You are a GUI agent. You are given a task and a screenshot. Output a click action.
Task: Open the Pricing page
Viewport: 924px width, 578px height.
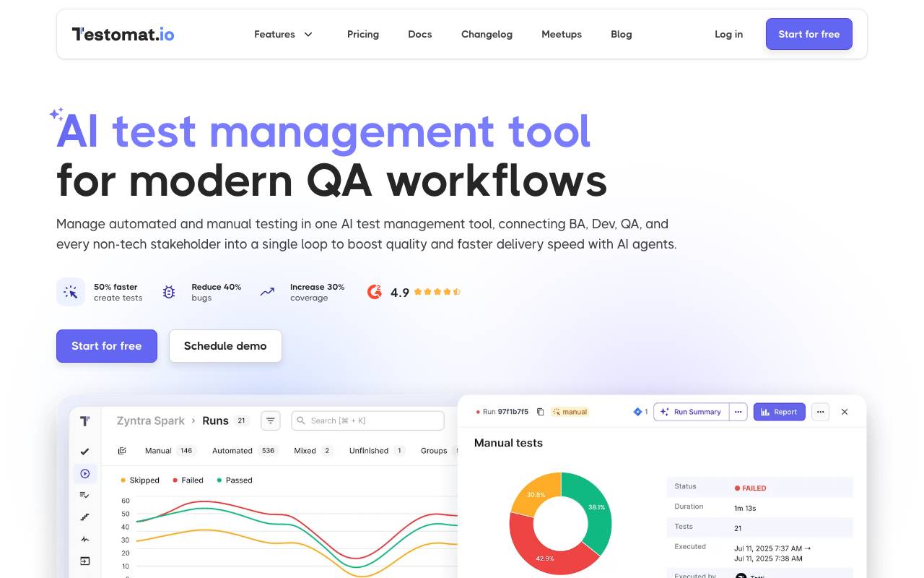tap(363, 34)
